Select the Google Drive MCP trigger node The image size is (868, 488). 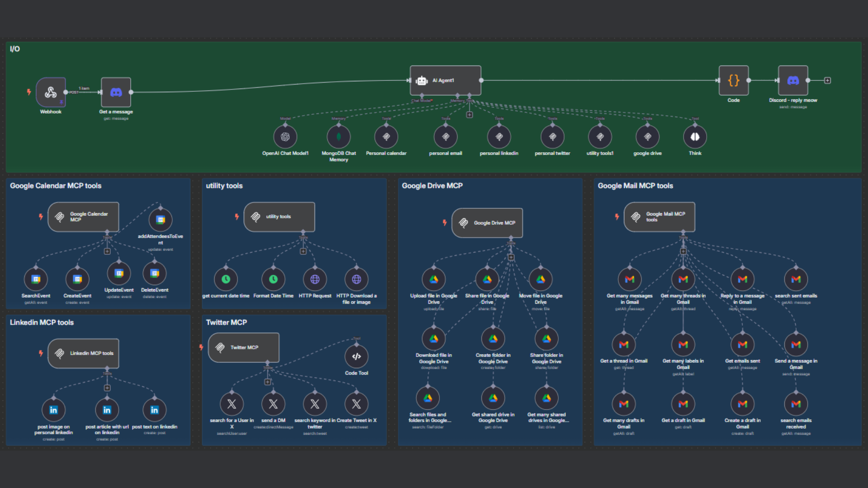pos(487,223)
